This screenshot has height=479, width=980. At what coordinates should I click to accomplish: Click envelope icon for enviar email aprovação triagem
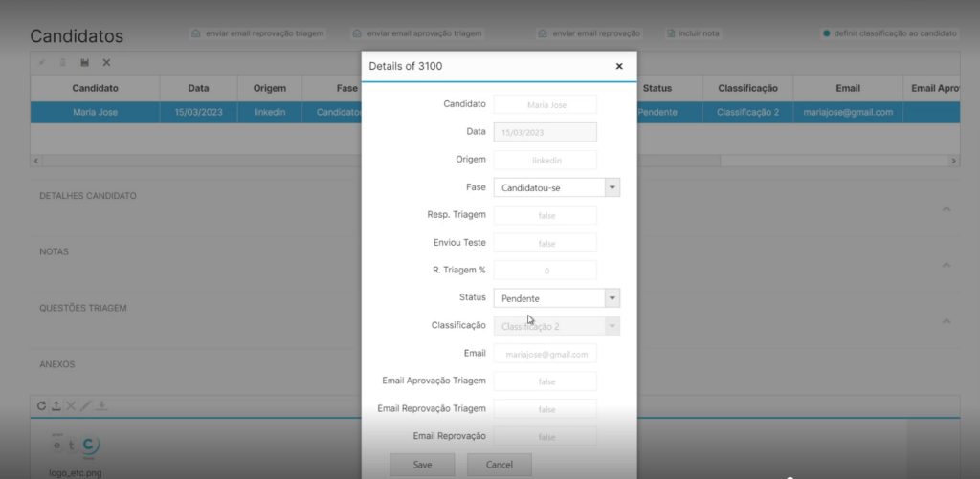tap(358, 33)
